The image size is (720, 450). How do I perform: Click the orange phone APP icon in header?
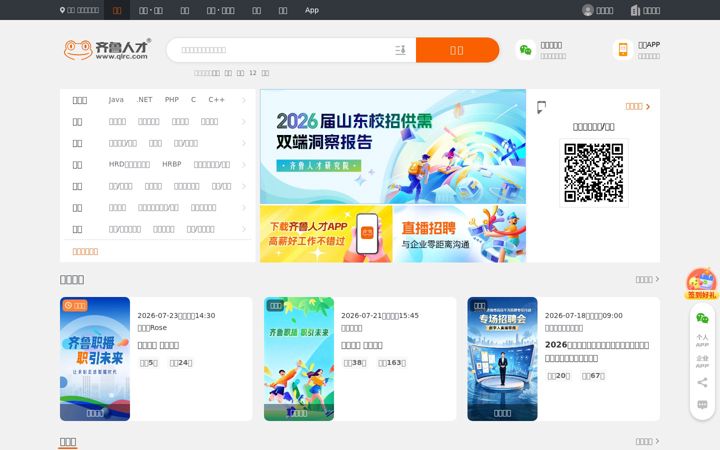(x=623, y=50)
